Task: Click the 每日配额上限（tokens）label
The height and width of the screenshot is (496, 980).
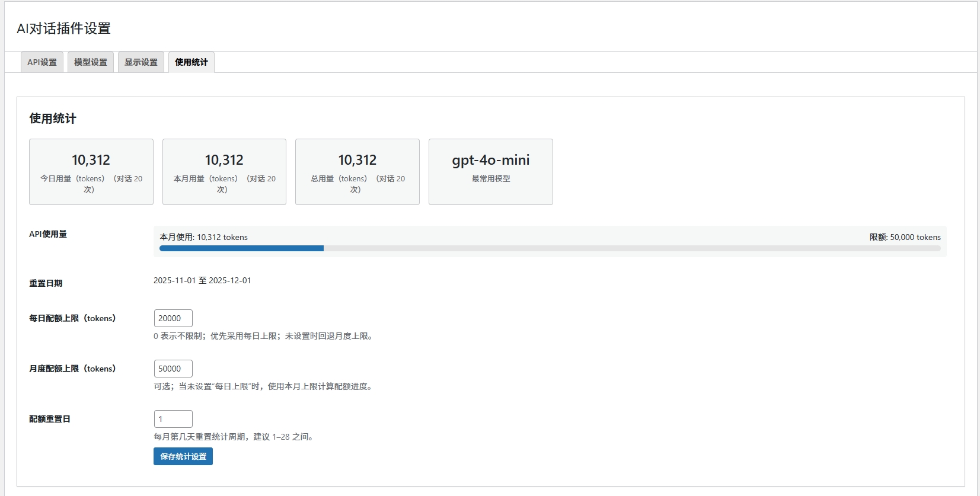Action: (72, 318)
